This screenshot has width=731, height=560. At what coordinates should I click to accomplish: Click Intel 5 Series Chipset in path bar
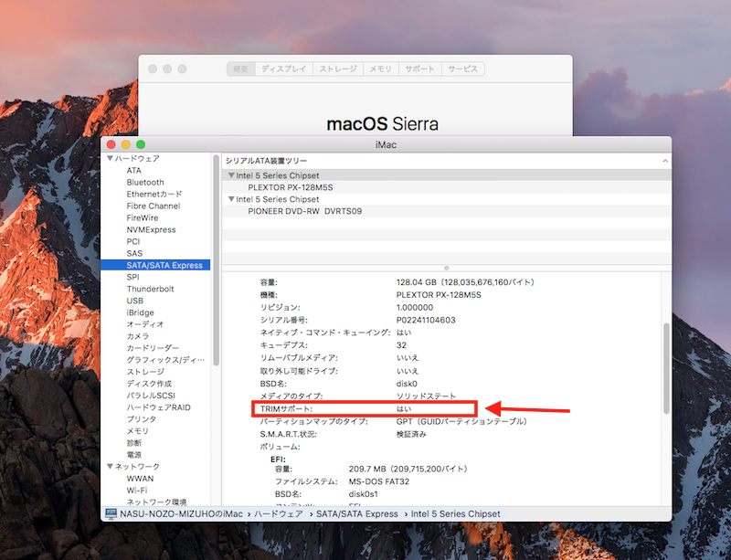pyautogui.click(x=455, y=513)
